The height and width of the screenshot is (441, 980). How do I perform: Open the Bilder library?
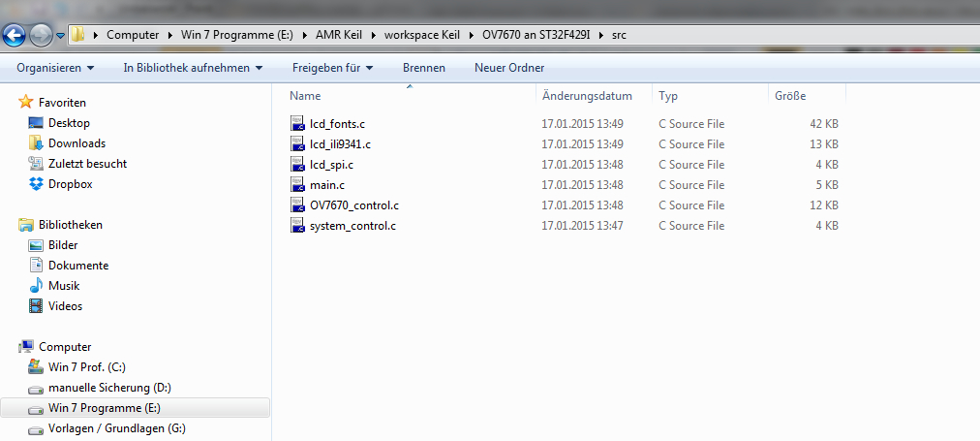point(63,245)
